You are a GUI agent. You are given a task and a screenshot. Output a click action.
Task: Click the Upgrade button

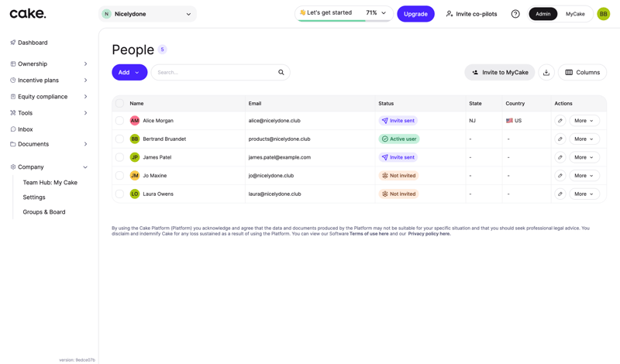tap(415, 14)
